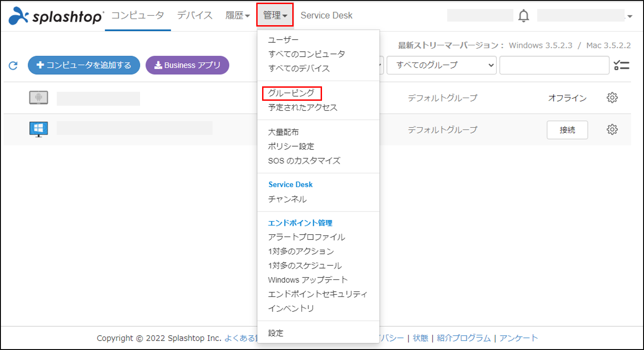Open SOS のカスタマイズ
The image size is (644, 350).
(304, 161)
